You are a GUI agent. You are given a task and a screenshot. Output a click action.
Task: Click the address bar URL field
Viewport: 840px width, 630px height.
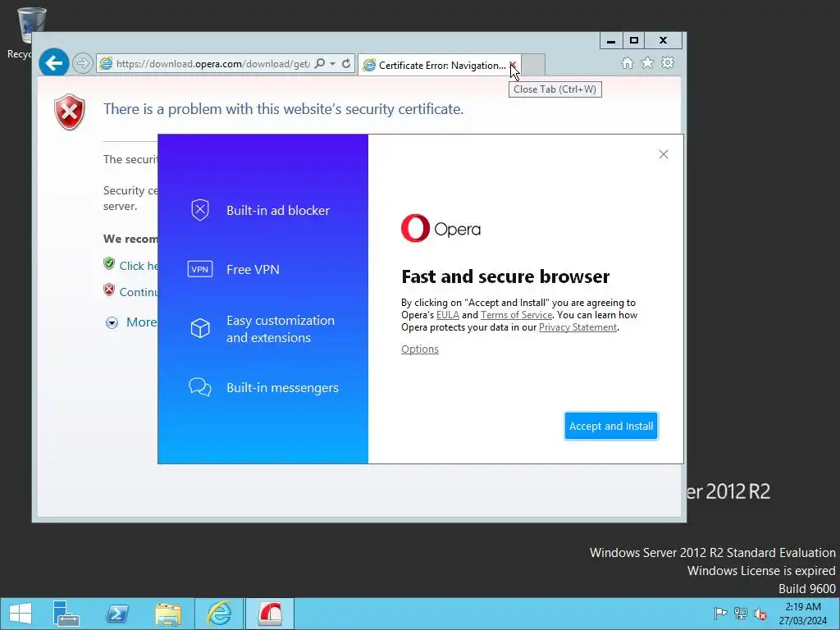click(212, 64)
